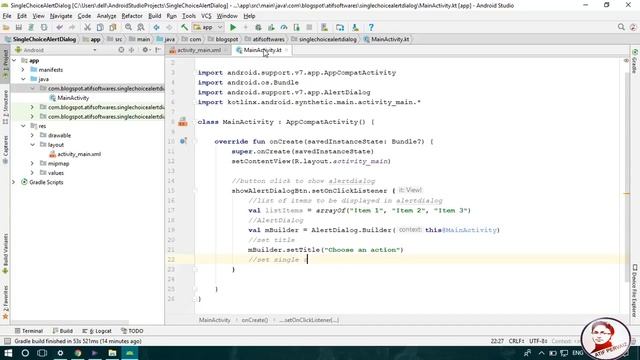640x360 pixels.
Task: Click the Replace icon in toolbar
Action: (141, 27)
